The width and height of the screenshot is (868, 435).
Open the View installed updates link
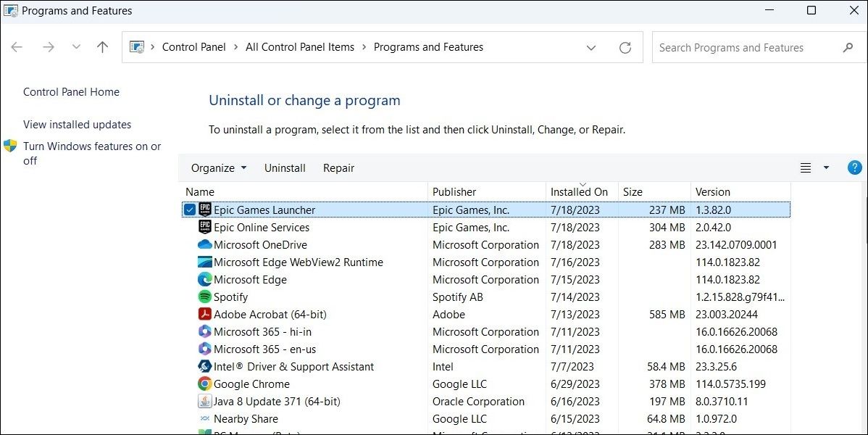click(x=77, y=124)
